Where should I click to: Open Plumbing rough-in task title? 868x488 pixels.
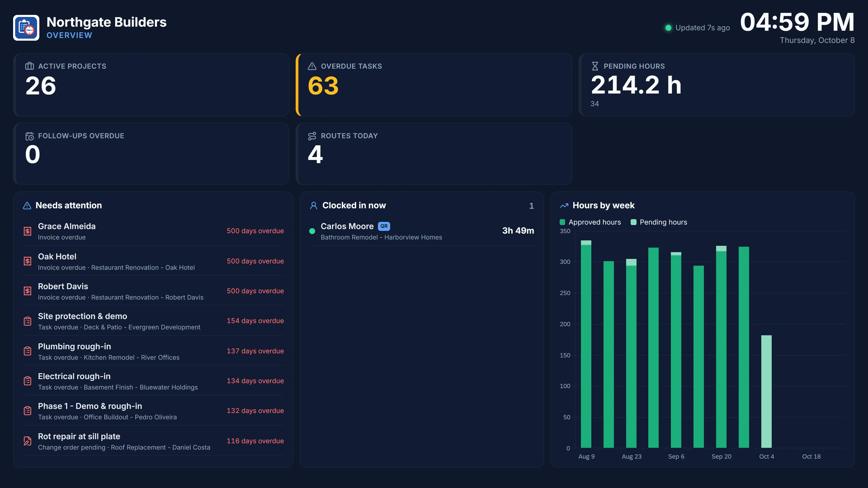(74, 346)
